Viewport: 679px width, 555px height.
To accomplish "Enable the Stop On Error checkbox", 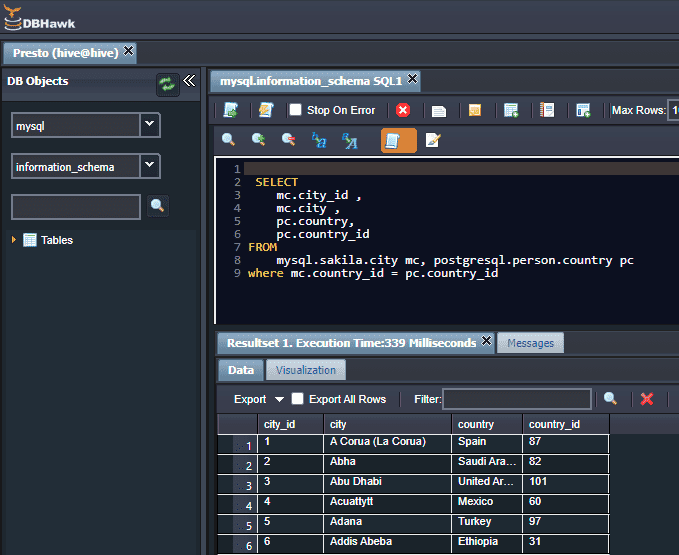I will point(295,110).
